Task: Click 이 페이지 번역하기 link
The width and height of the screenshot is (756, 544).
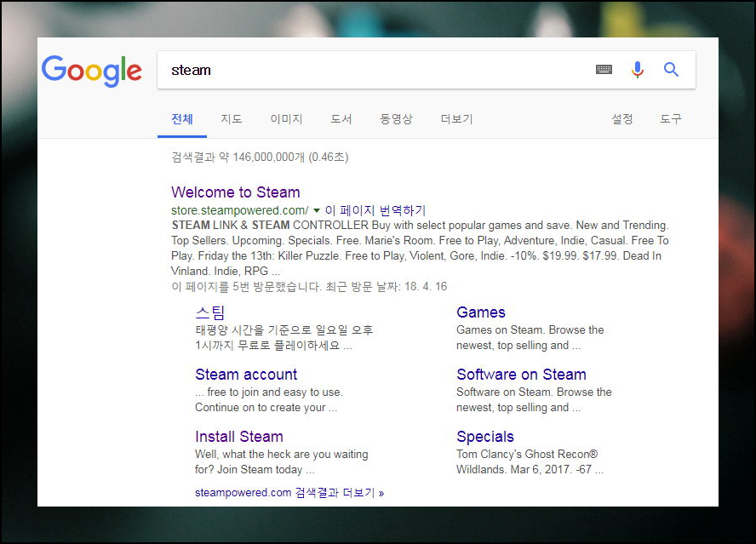Action: pos(375,211)
